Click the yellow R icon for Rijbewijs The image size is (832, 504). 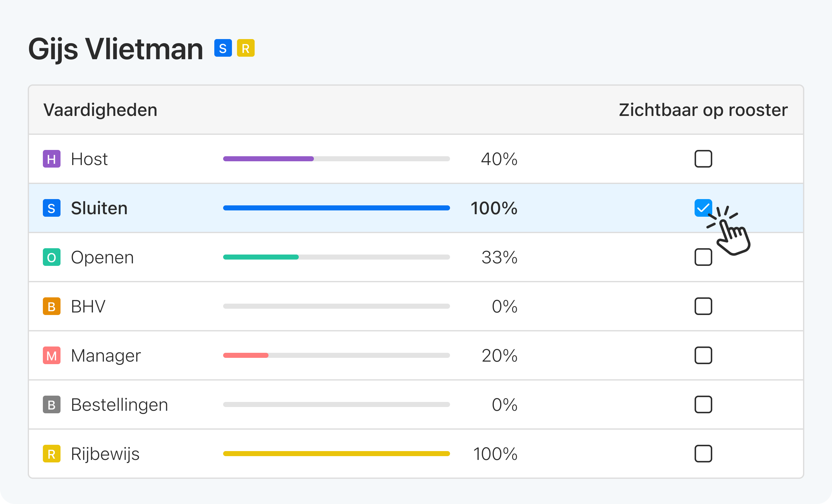coord(51,454)
